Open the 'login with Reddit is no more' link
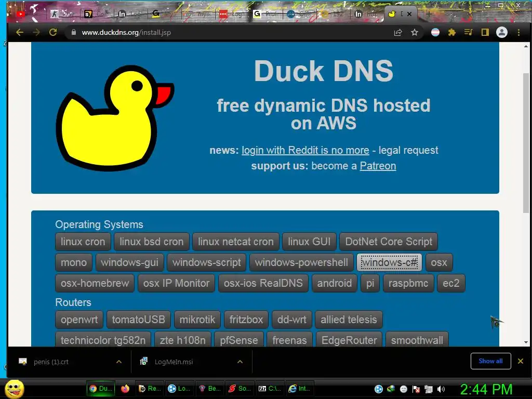 pyautogui.click(x=305, y=150)
